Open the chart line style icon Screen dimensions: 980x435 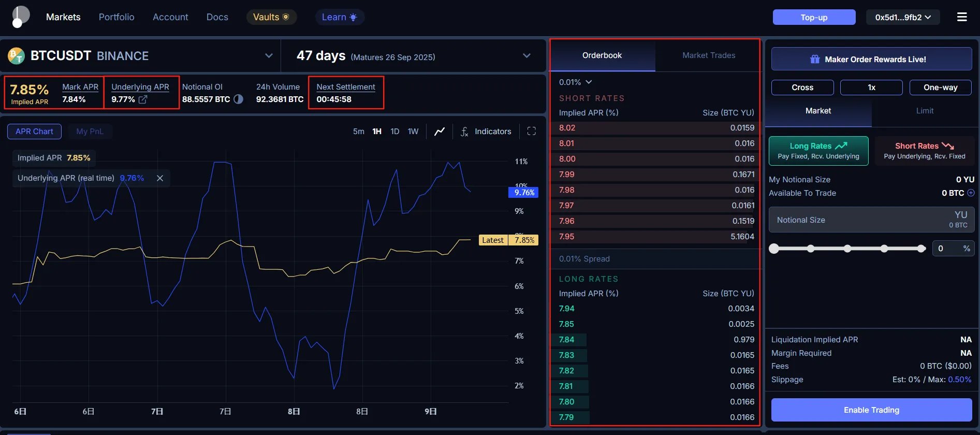pos(440,132)
